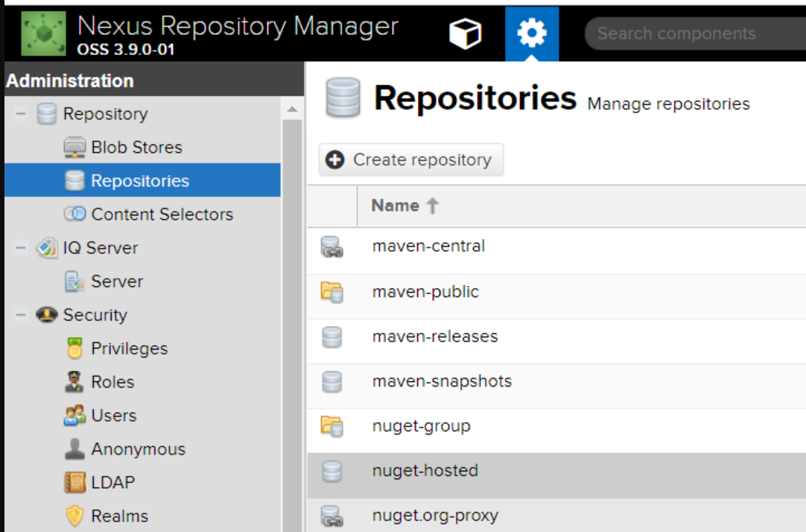Open Blob Stores in sidebar
Image resolution: width=806 pixels, height=532 pixels.
click(137, 148)
